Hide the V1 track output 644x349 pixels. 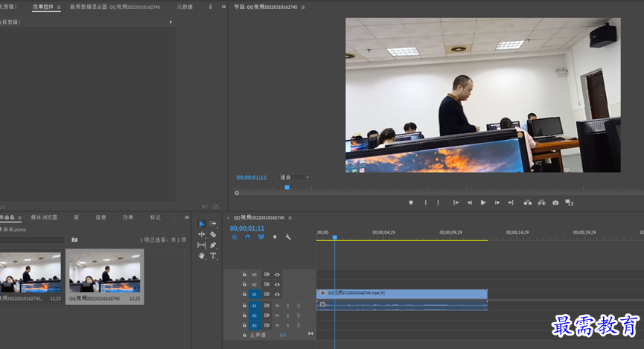(x=277, y=295)
